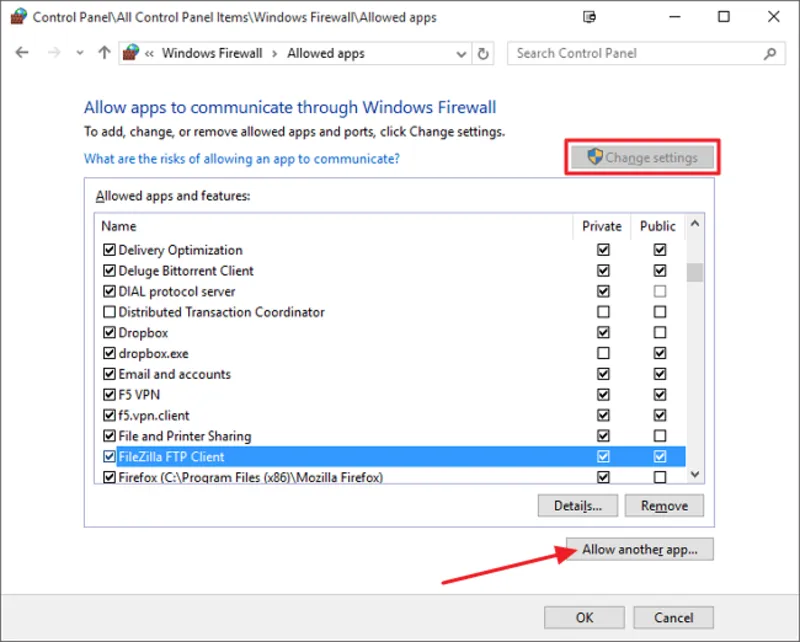
Task: Open the address bar dropdown arrow
Action: tap(460, 53)
